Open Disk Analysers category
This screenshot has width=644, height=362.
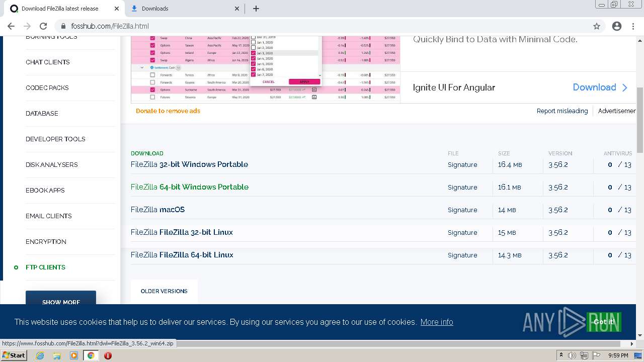[x=52, y=165]
